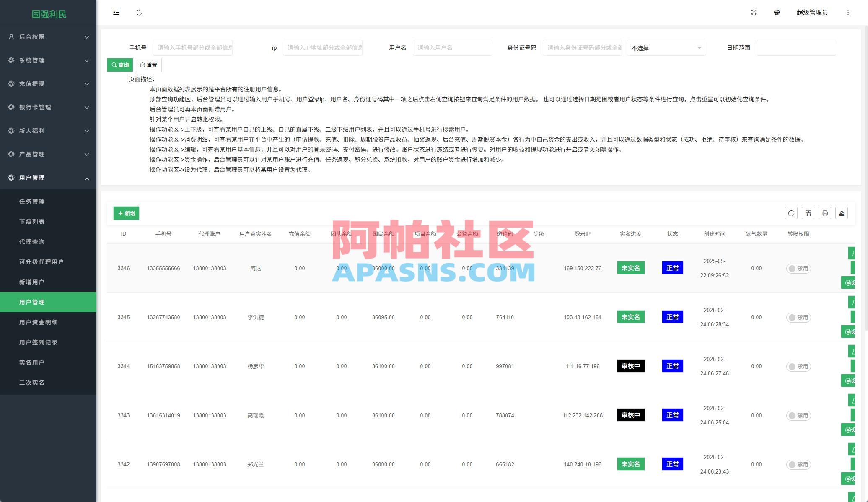Collapse the 用户管理 menu section
Image resolution: width=868 pixels, height=502 pixels.
click(48, 178)
